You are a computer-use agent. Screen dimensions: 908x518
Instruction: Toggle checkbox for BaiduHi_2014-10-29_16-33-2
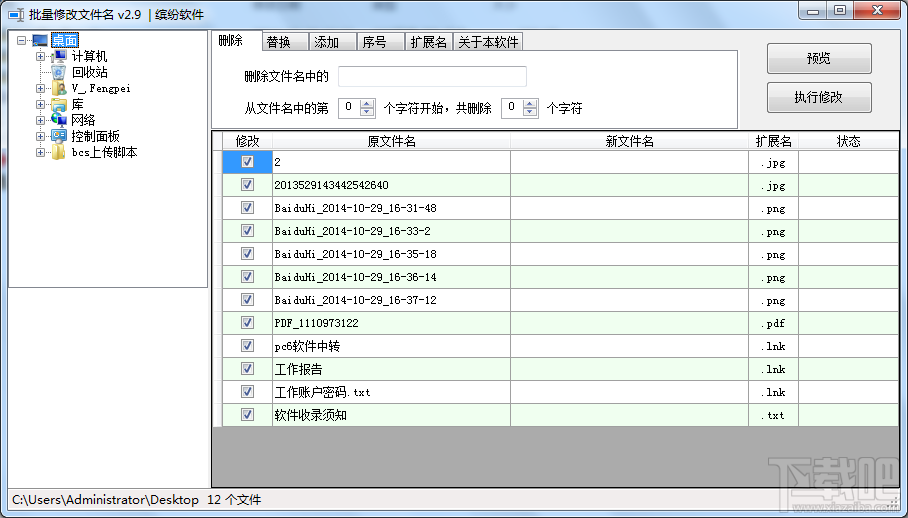[x=247, y=230]
